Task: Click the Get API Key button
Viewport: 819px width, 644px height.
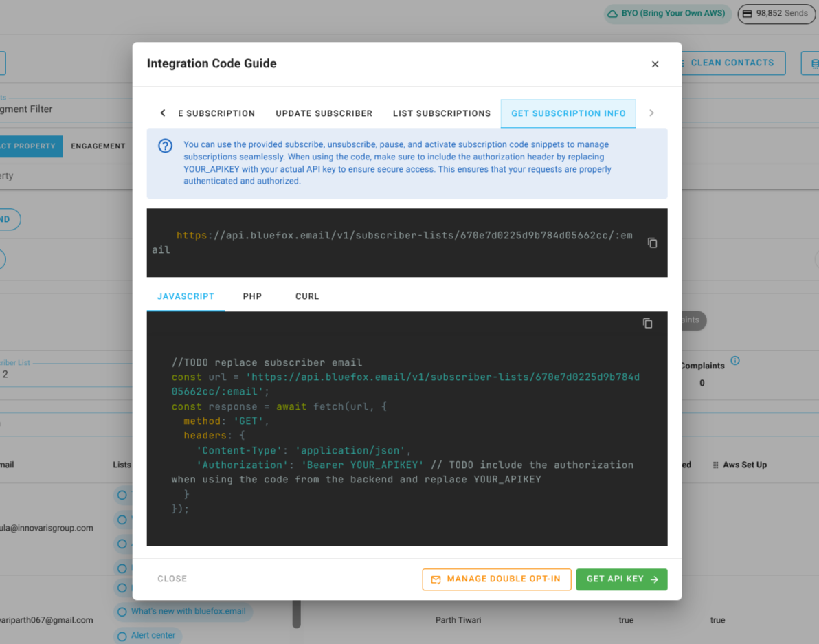Action: pyautogui.click(x=622, y=579)
